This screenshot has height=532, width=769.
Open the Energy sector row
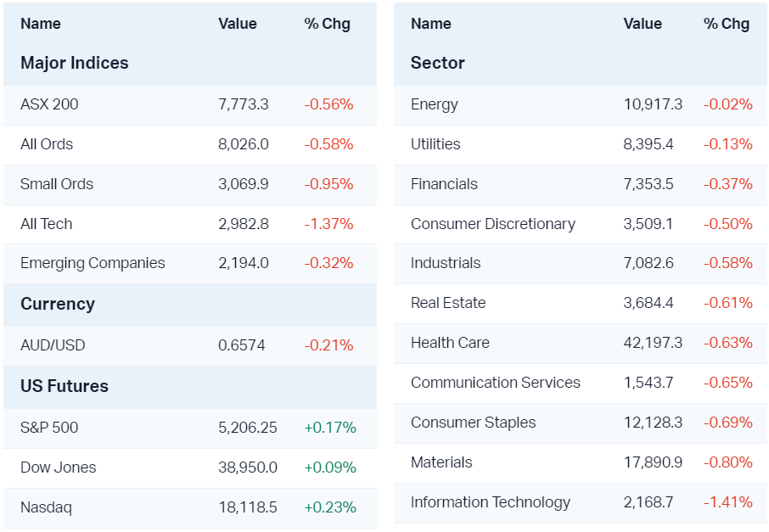tap(435, 104)
